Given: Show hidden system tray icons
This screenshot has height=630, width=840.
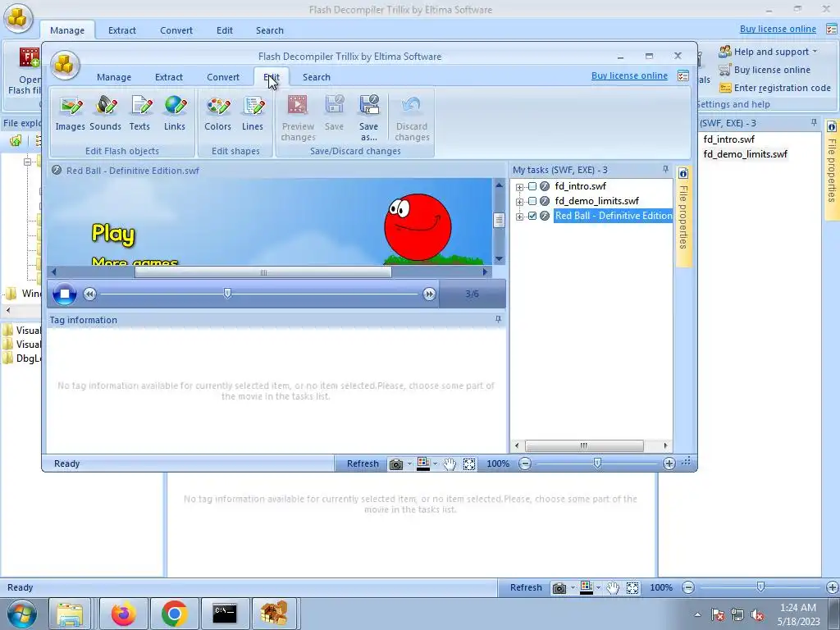Looking at the screenshot, I should (697, 614).
